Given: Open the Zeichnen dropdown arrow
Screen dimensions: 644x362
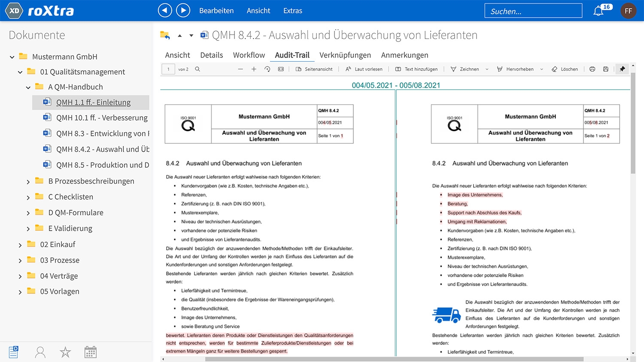Looking at the screenshot, I should [x=487, y=69].
